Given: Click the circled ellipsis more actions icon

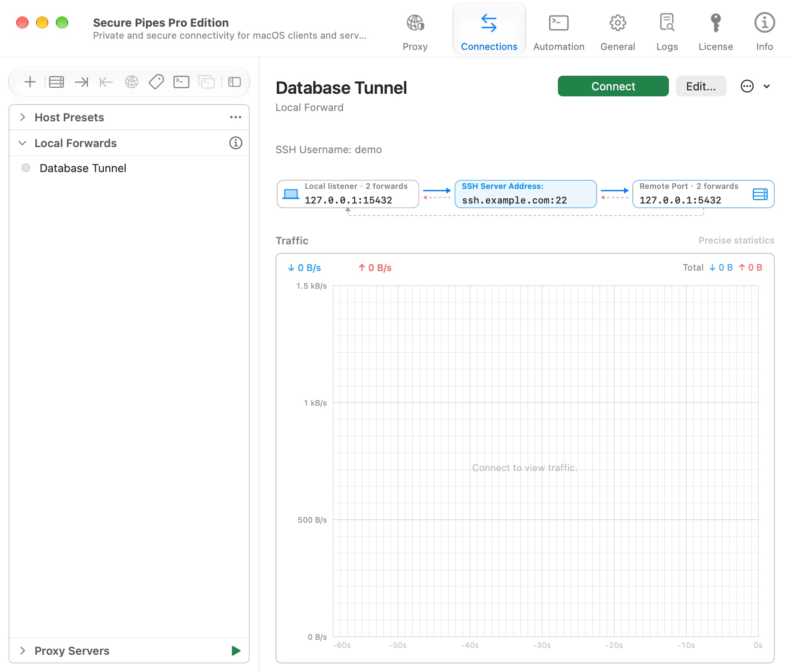Looking at the screenshot, I should (x=747, y=86).
